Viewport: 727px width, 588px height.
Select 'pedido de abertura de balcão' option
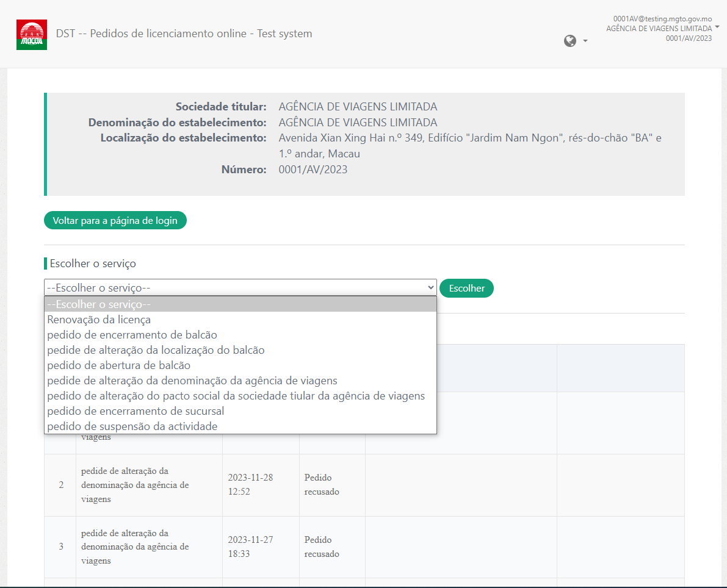[119, 365]
